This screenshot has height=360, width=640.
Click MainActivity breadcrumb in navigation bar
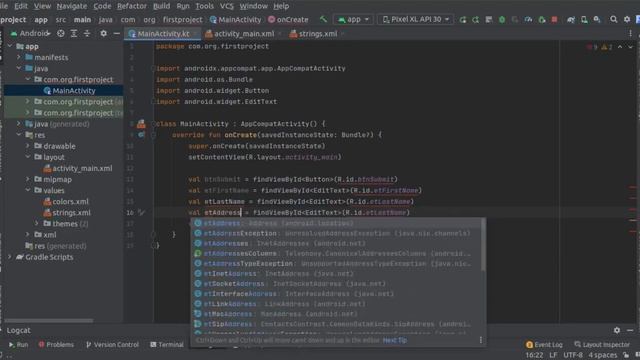(235, 19)
